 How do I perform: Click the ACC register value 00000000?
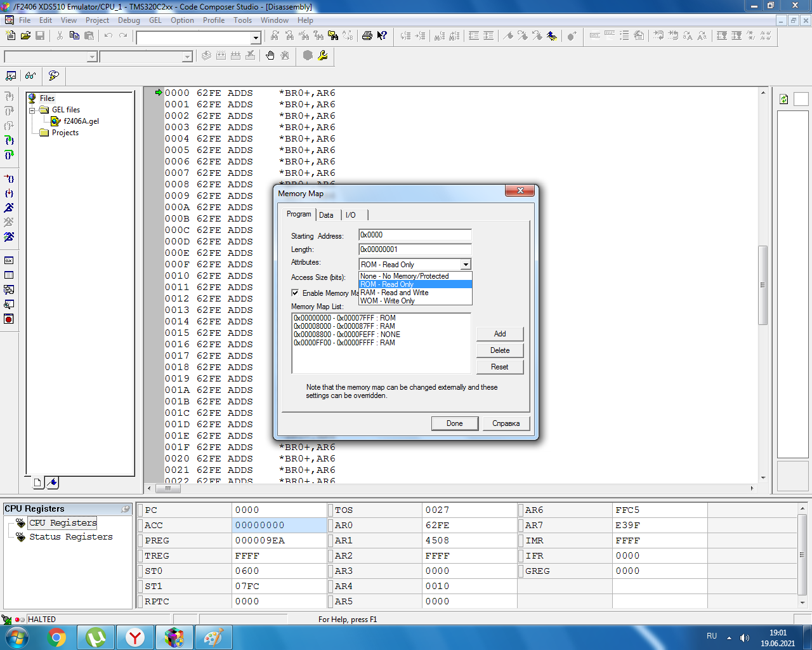coord(279,525)
